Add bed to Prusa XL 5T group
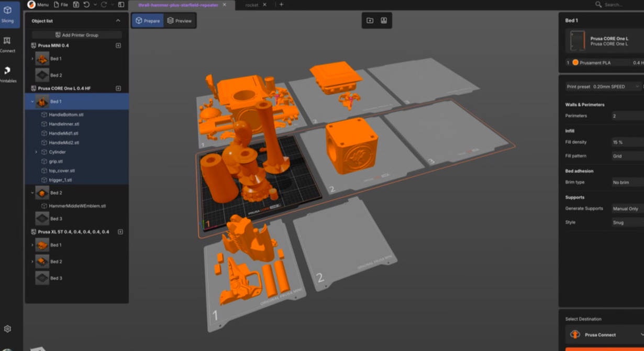This screenshot has height=351, width=644. tap(120, 232)
